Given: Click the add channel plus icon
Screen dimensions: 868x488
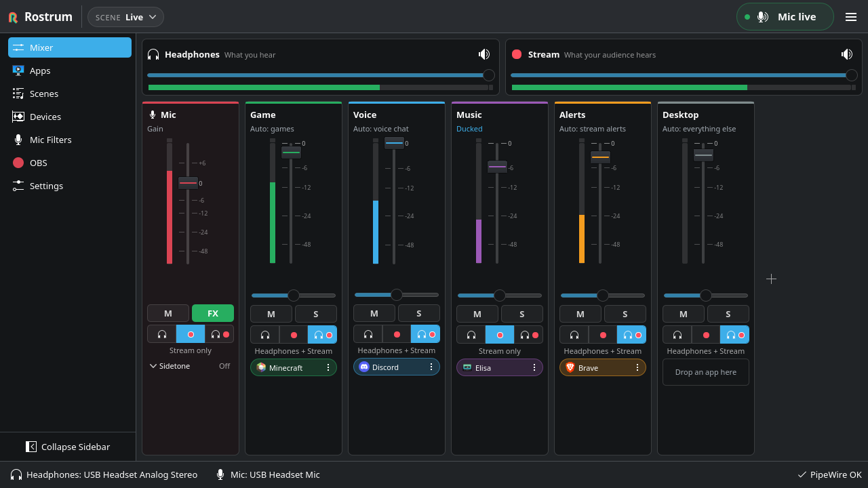Looking at the screenshot, I should click(x=771, y=279).
